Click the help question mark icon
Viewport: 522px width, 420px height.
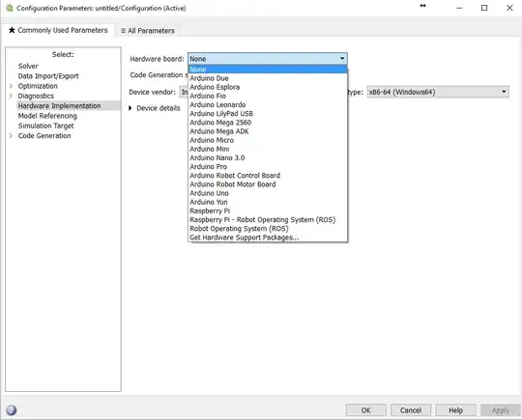[x=11, y=410]
